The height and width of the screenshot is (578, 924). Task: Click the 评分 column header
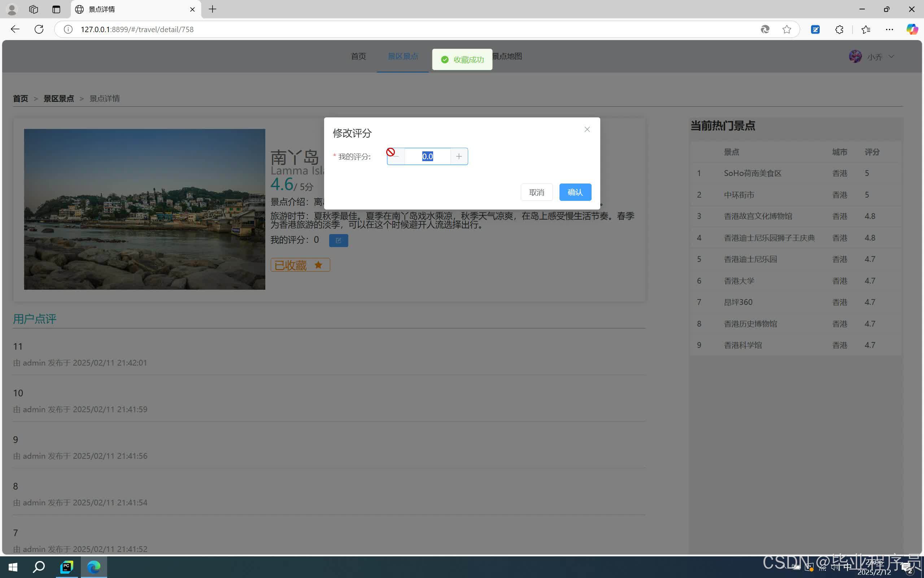click(x=872, y=152)
